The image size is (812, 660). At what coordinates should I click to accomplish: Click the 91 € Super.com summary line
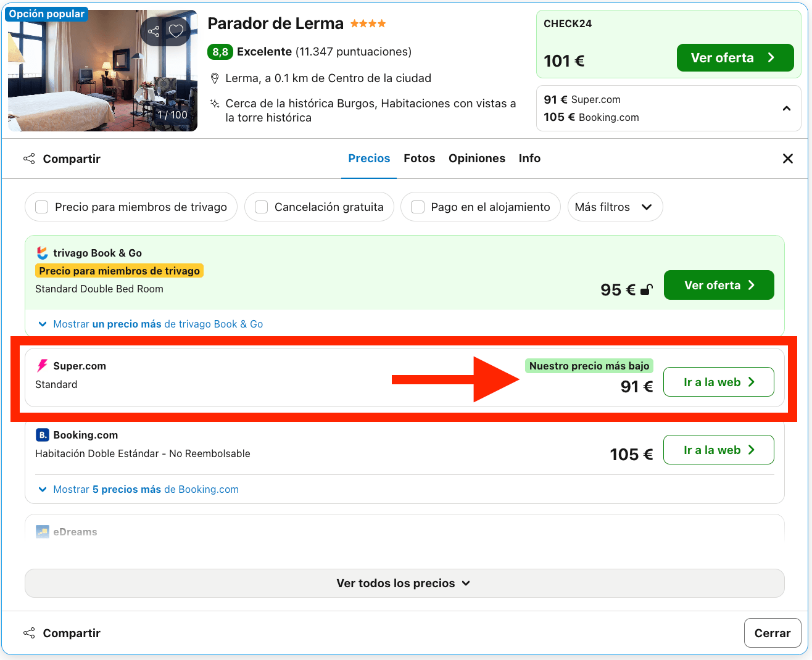[x=582, y=99]
